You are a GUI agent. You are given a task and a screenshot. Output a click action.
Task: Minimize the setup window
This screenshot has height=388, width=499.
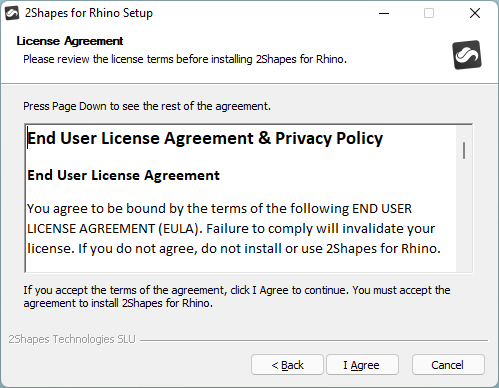[x=384, y=13]
